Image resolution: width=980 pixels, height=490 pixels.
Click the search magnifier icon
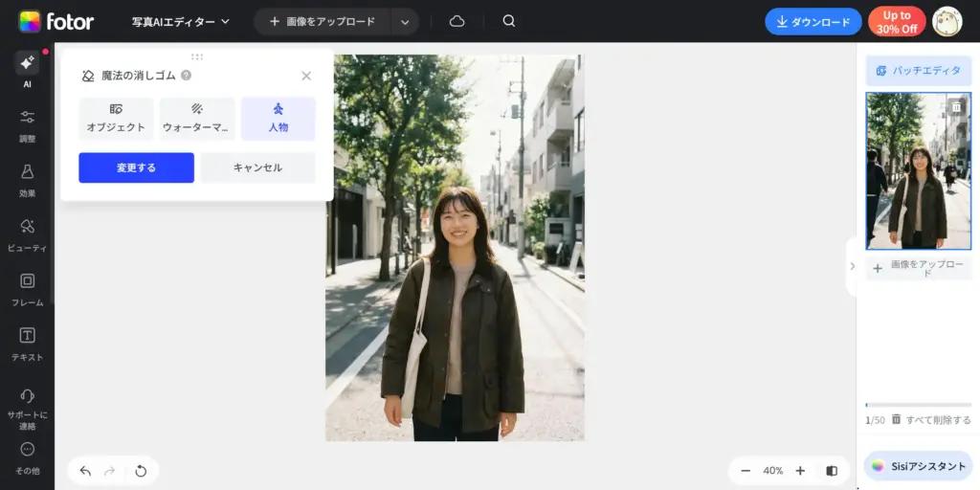tap(509, 21)
